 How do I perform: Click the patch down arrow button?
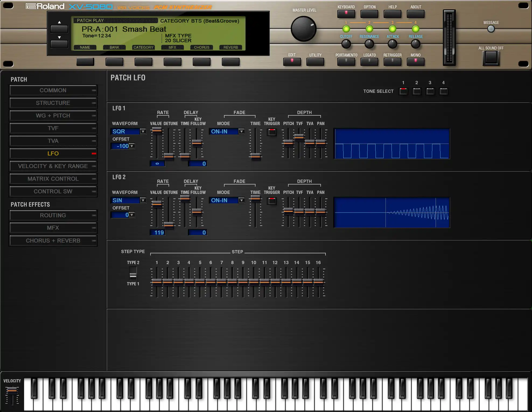[x=59, y=44]
